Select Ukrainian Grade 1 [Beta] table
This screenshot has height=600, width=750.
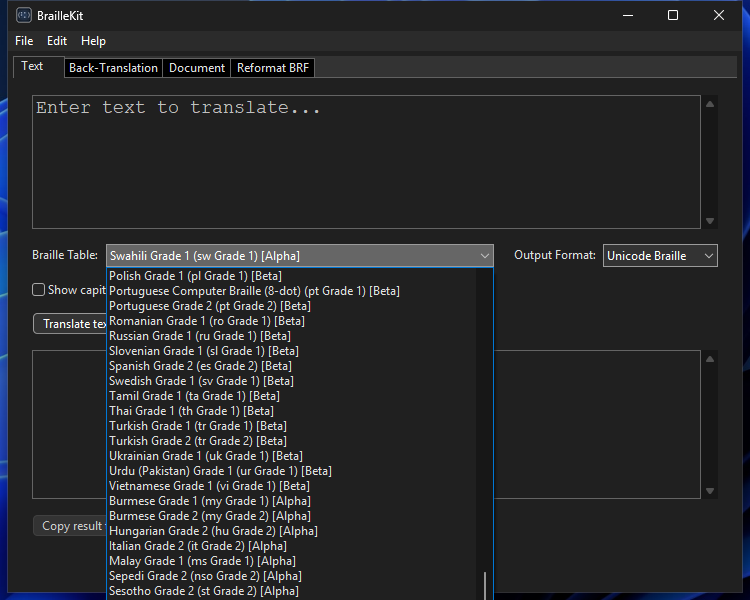click(x=291, y=456)
